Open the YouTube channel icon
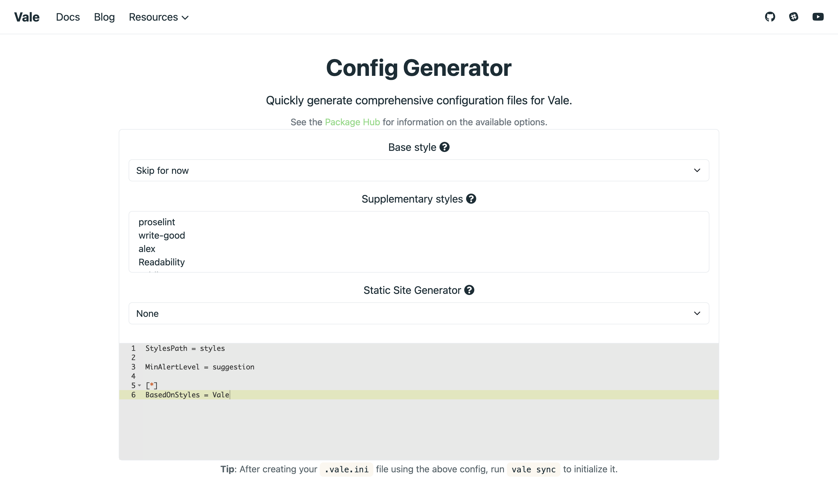This screenshot has width=838, height=504. coord(818,17)
